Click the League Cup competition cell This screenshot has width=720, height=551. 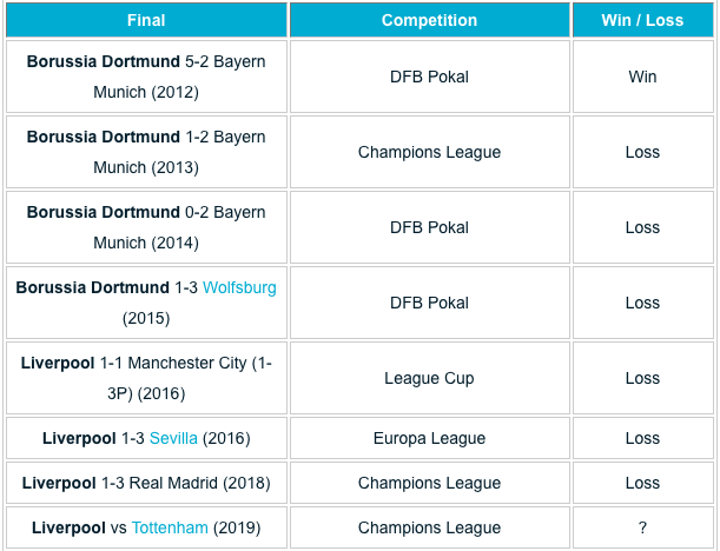(x=429, y=378)
